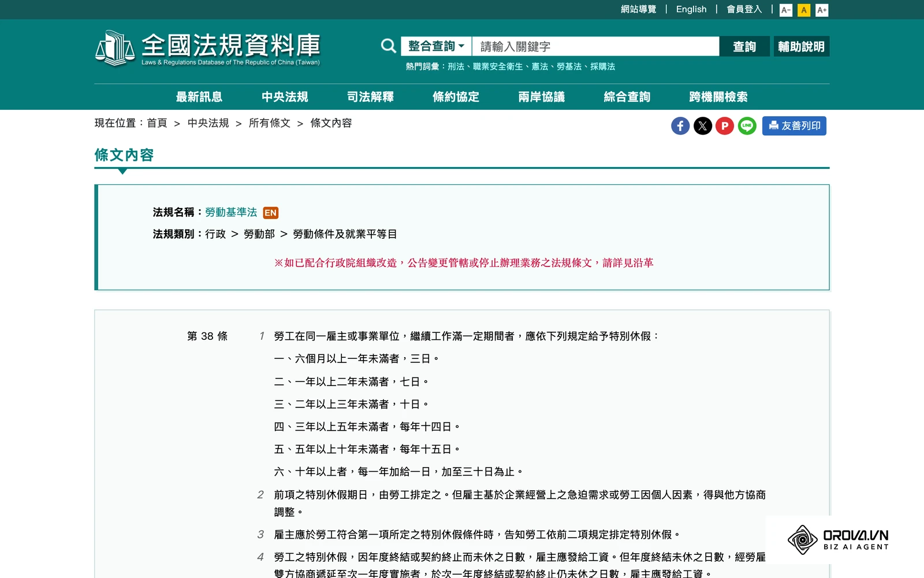Open the 條約協定 menu

456,97
